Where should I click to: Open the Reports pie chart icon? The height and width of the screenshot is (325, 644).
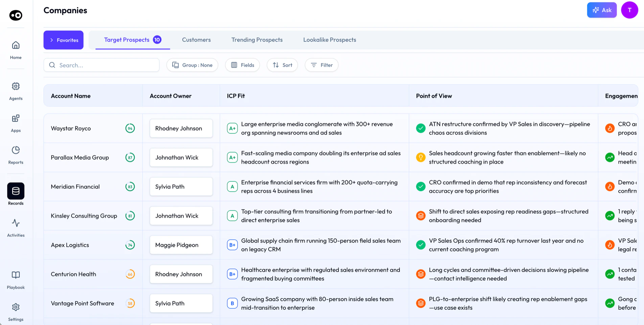click(16, 150)
